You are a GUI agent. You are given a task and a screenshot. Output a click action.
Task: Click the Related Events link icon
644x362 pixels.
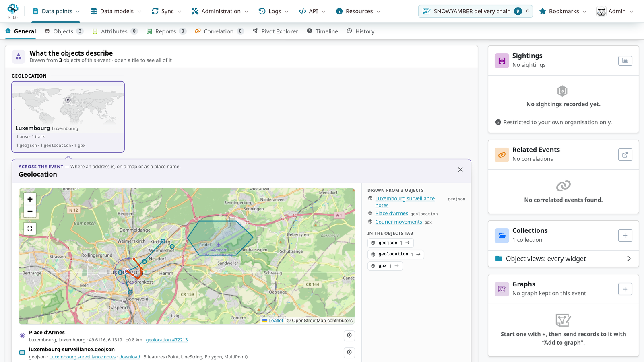point(502,155)
